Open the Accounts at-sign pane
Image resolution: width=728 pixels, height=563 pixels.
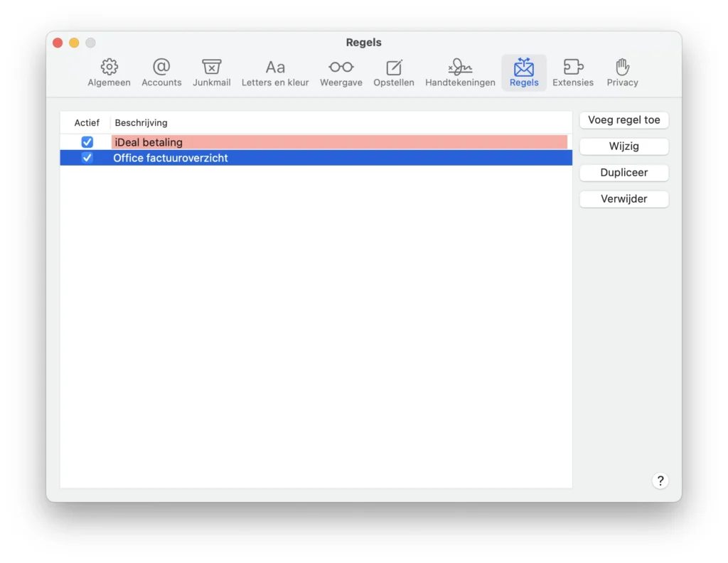tap(161, 73)
